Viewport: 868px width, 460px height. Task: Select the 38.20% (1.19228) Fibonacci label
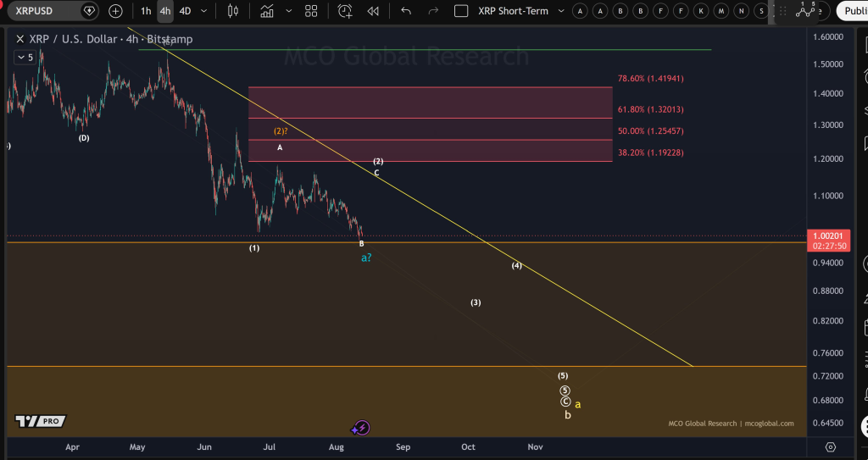(650, 152)
